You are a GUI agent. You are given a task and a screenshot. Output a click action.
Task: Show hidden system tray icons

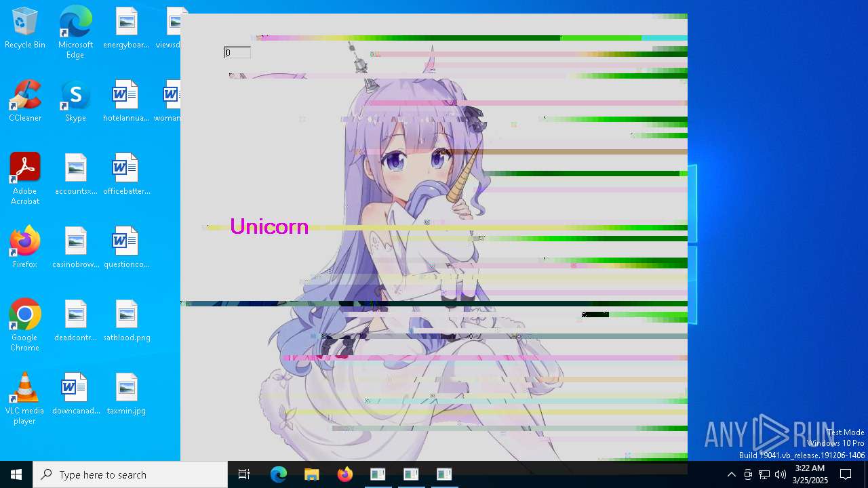click(731, 474)
